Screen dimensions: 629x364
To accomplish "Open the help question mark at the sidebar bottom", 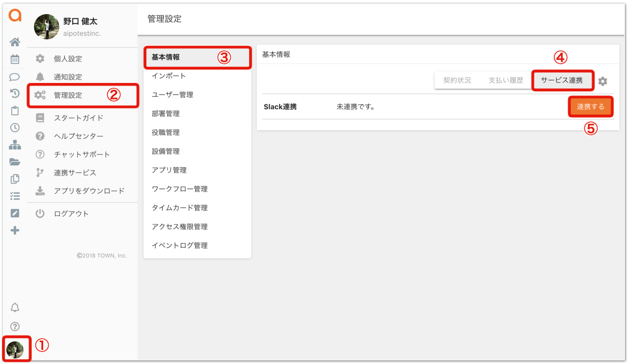I will (x=15, y=326).
